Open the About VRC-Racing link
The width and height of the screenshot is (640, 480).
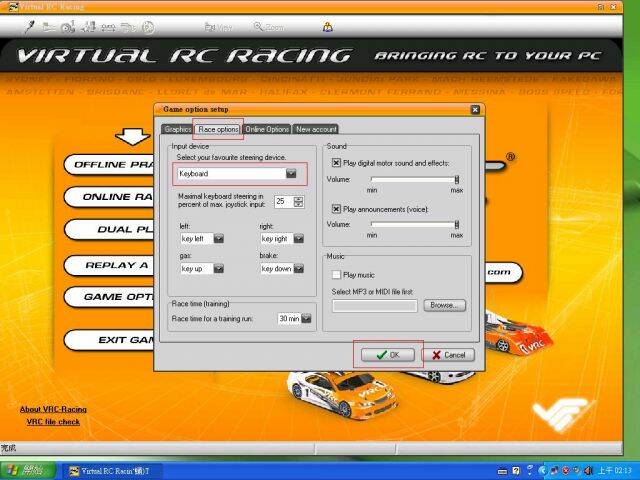click(53, 409)
